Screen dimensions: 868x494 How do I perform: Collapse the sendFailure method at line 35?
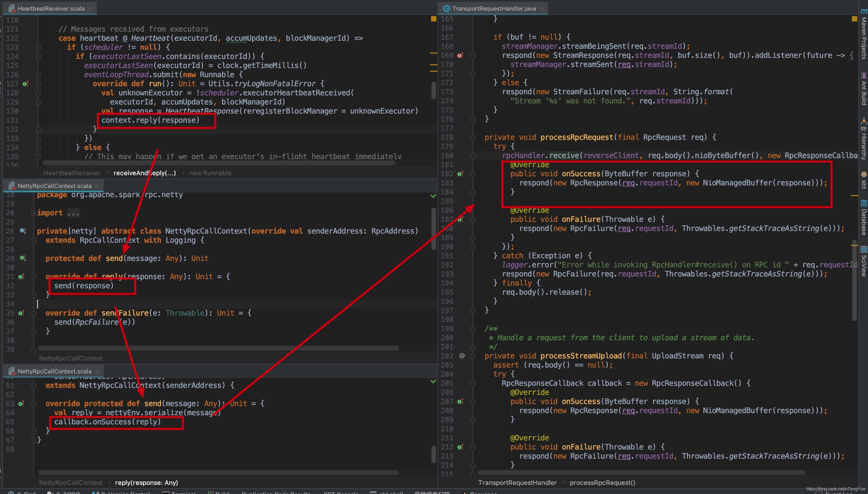34,313
